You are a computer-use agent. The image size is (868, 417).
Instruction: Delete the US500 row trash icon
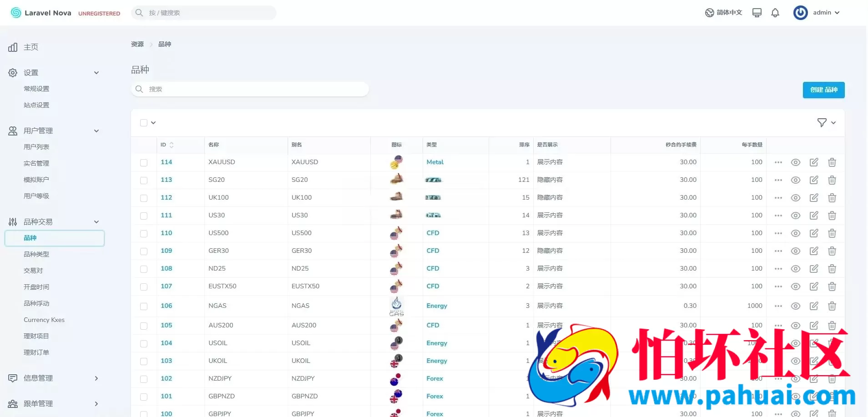(832, 233)
